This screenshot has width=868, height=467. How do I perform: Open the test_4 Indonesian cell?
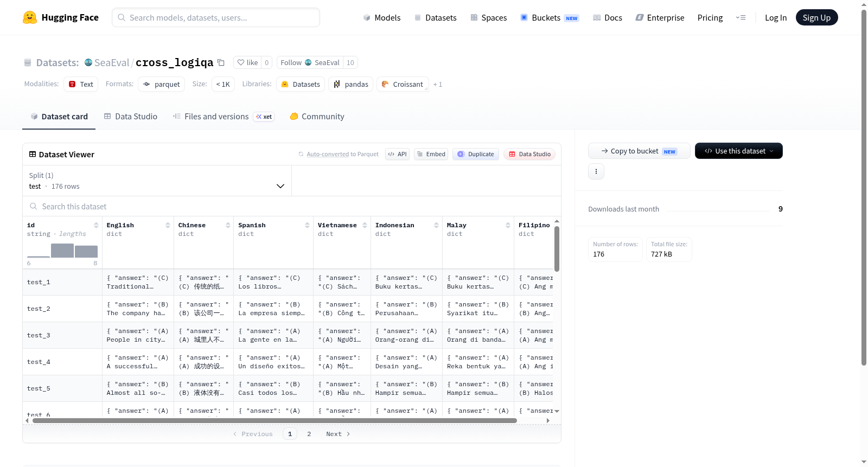pos(406,362)
